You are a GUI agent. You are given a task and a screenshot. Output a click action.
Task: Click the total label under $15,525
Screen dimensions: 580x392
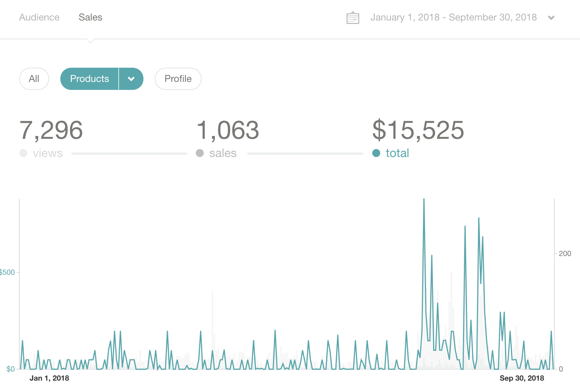point(397,153)
